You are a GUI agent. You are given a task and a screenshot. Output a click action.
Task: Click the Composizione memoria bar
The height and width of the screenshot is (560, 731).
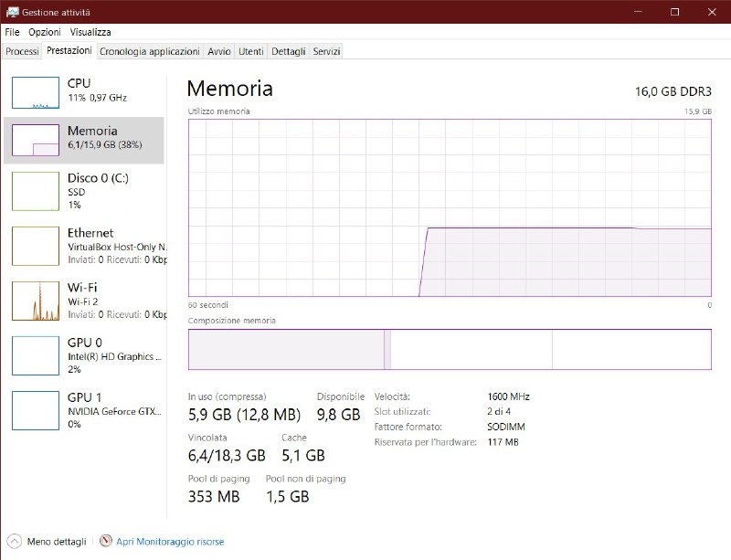coord(449,349)
